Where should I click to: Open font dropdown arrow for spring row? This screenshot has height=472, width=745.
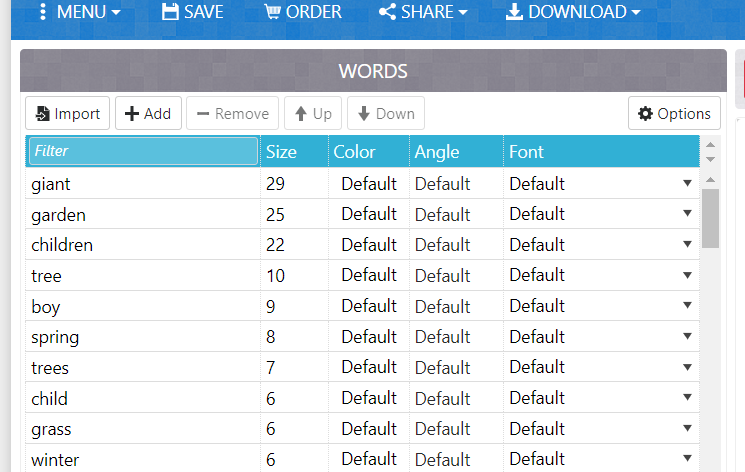687,337
